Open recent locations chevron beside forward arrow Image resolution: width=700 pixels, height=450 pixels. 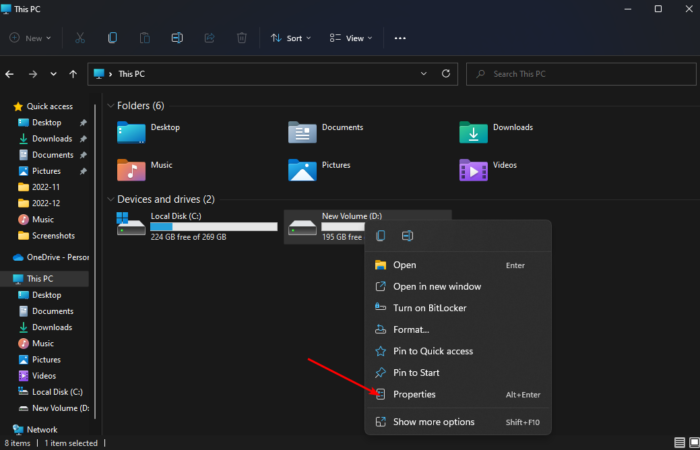pos(53,74)
